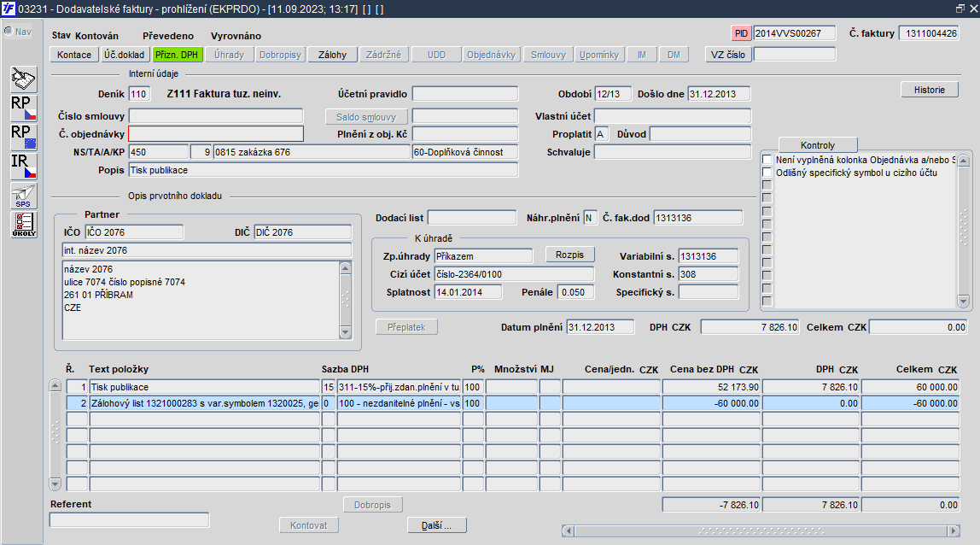This screenshot has height=545, width=980.
Task: Click the Dodací list field
Action: (472, 218)
